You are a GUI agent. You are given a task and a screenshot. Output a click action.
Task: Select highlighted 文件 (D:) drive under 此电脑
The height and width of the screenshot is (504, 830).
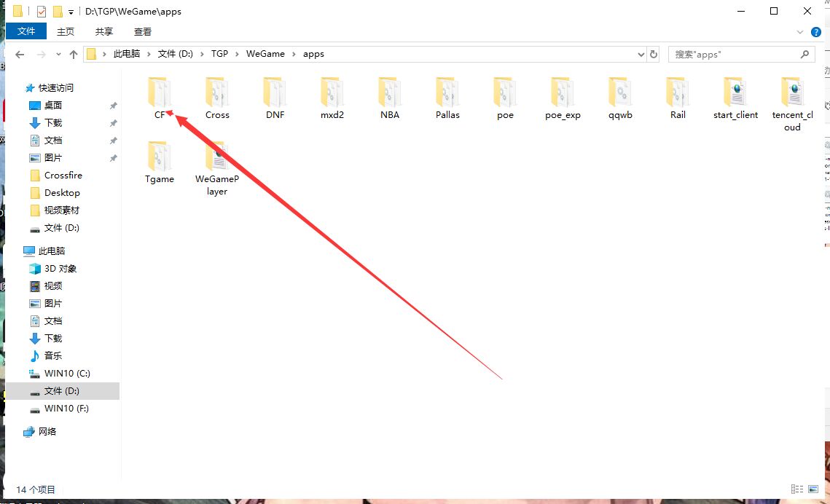62,391
